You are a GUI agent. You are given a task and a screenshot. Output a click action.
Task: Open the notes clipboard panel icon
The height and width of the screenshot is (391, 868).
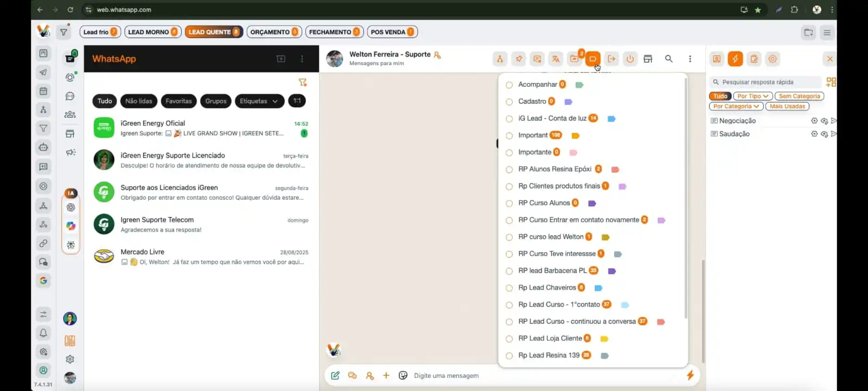[x=754, y=59]
